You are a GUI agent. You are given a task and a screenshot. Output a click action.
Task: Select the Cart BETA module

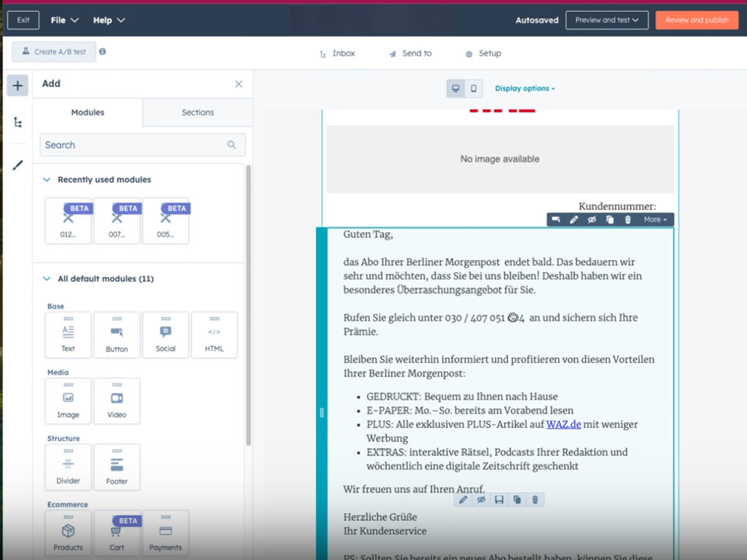pos(117,533)
